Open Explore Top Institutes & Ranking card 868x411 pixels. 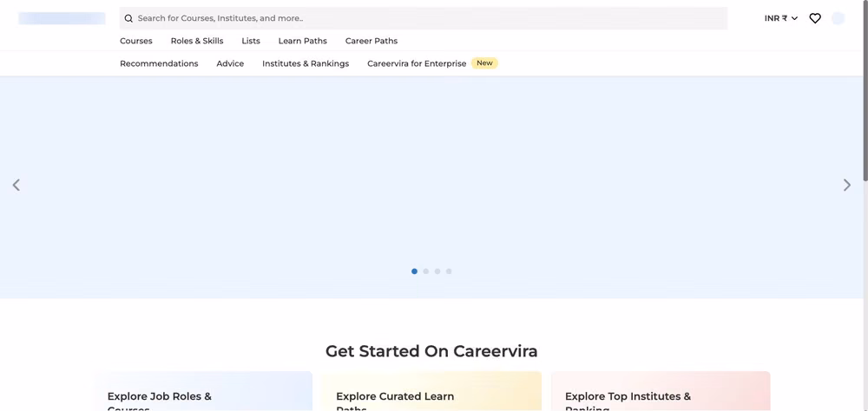click(x=661, y=391)
